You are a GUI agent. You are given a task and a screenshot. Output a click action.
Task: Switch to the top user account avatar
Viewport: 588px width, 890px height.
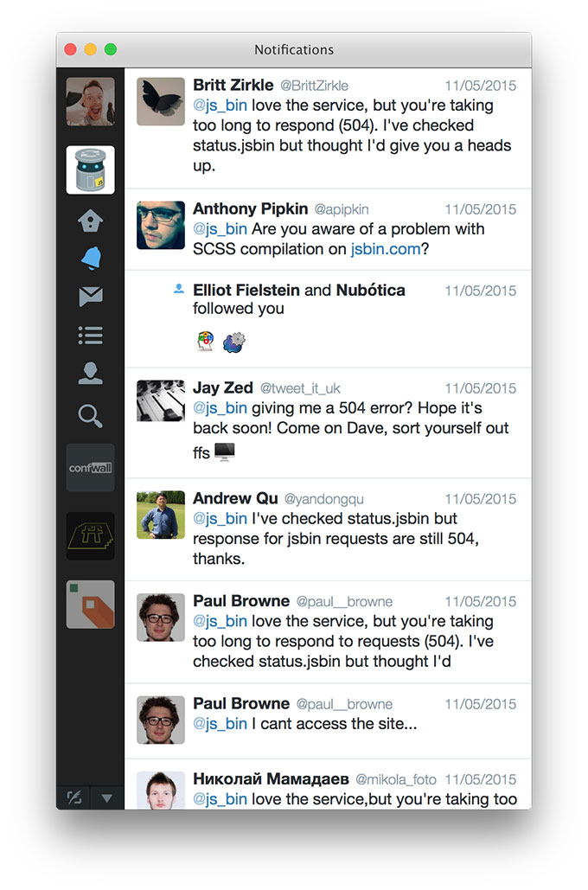90,101
